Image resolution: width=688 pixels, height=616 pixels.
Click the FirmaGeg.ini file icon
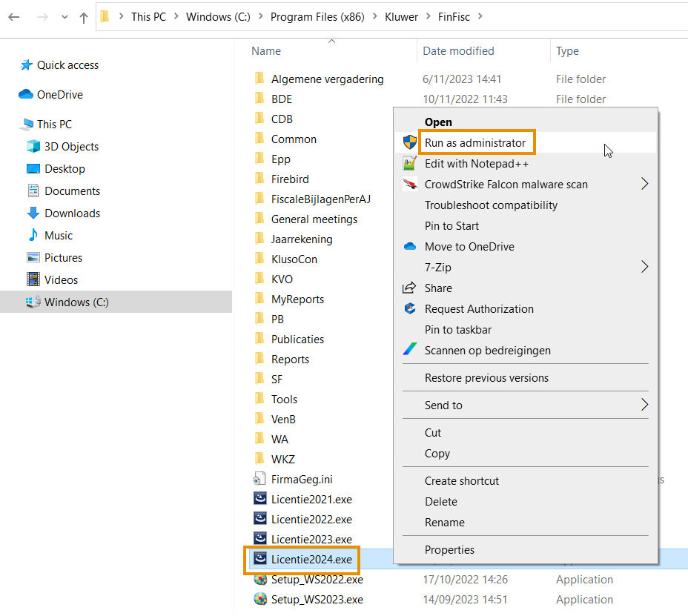pyautogui.click(x=259, y=480)
